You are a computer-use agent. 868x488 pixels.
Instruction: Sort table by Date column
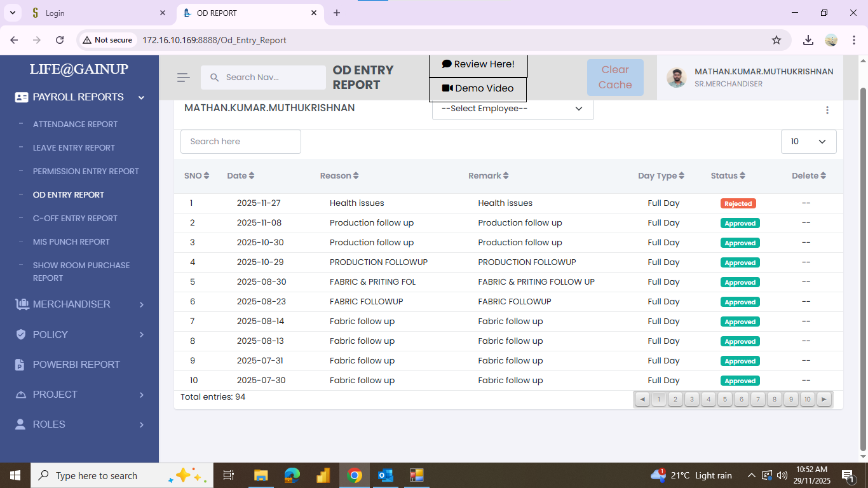tap(241, 176)
